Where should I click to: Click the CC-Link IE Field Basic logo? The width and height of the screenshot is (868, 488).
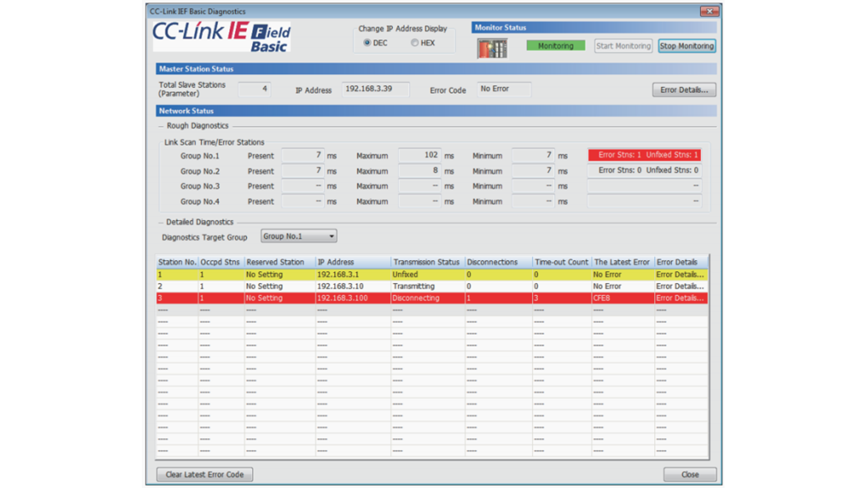pyautogui.click(x=222, y=37)
